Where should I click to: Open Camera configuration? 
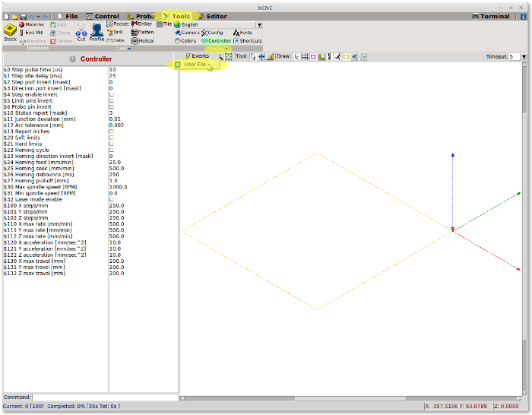tap(187, 33)
